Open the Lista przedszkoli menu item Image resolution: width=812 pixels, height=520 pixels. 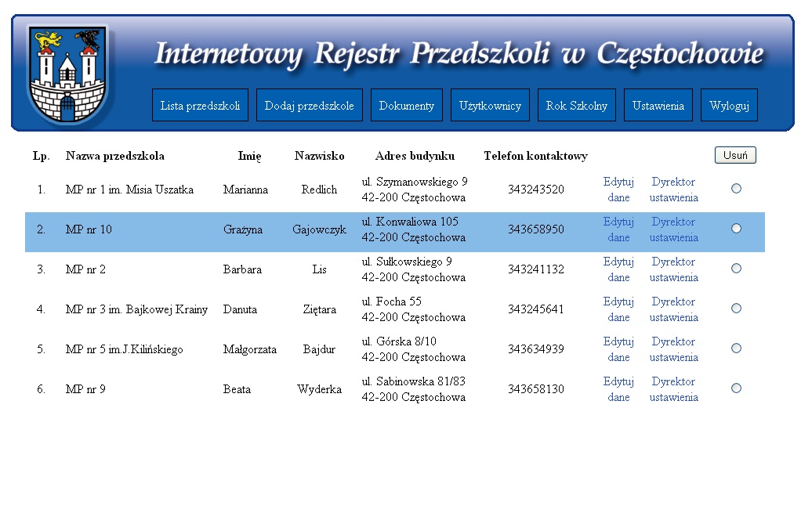click(200, 106)
